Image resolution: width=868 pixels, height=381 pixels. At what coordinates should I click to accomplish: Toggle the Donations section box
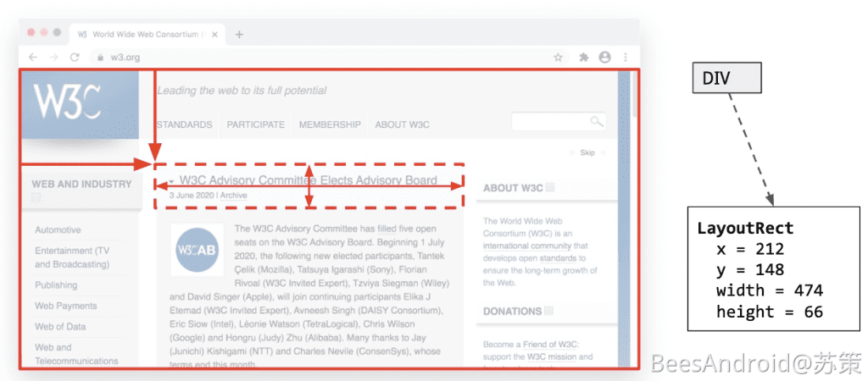(550, 312)
